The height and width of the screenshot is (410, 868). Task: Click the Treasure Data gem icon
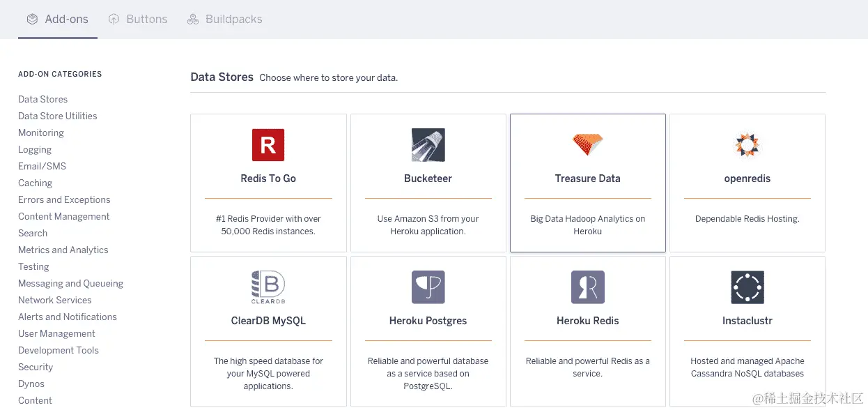point(587,145)
